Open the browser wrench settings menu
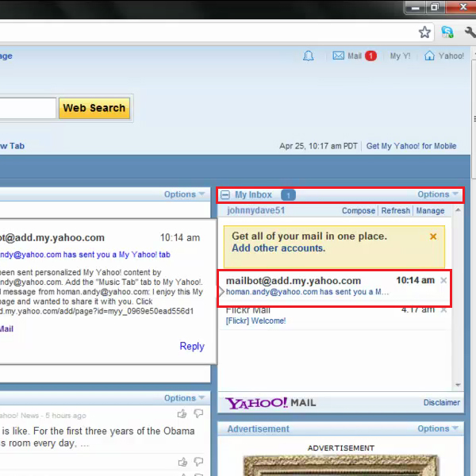The image size is (476, 476). tap(470, 32)
